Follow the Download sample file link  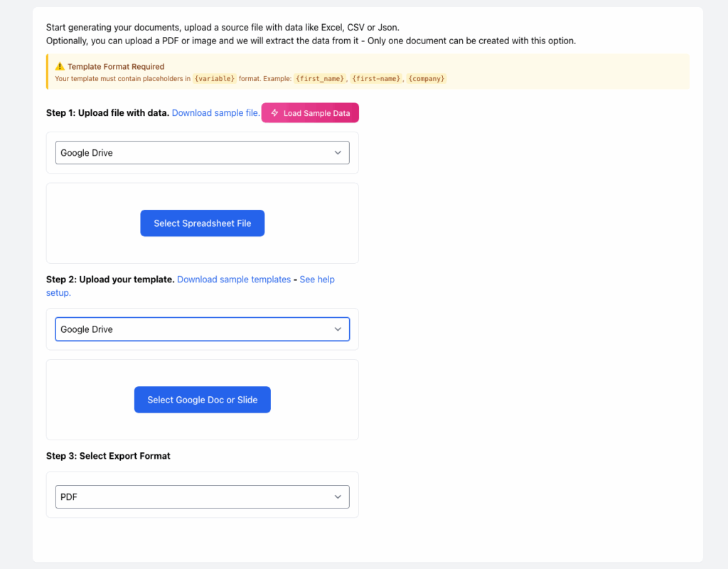point(215,113)
